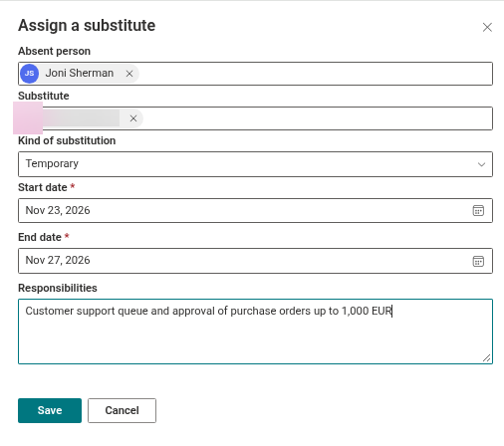Image resolution: width=504 pixels, height=446 pixels.
Task: Click the Joni Sherman name chip
Action: [80, 74]
